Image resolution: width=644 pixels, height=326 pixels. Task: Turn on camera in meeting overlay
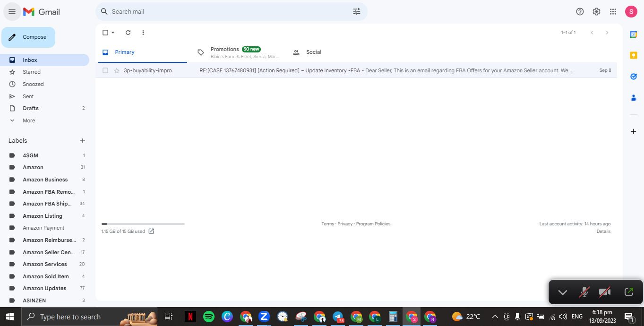click(605, 292)
